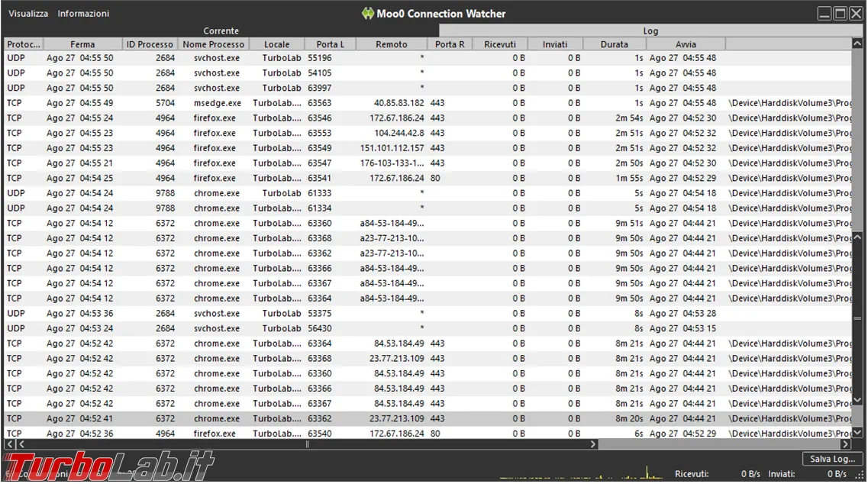This screenshot has width=868, height=484.
Task: Select local port 54105 cell
Action: click(x=319, y=73)
